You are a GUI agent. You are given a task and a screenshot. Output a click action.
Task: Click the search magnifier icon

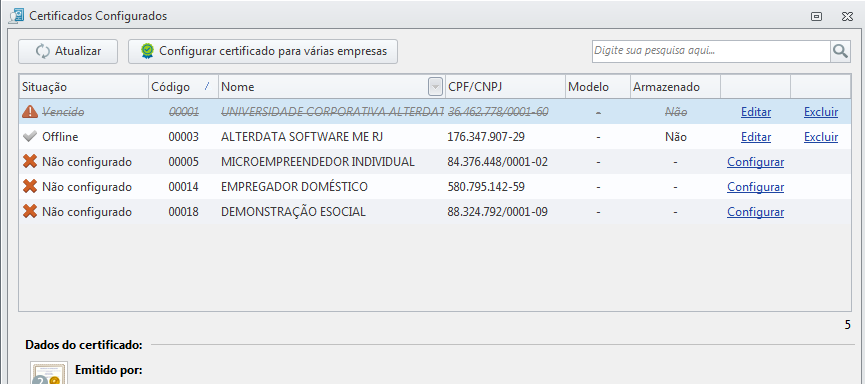[x=840, y=51]
